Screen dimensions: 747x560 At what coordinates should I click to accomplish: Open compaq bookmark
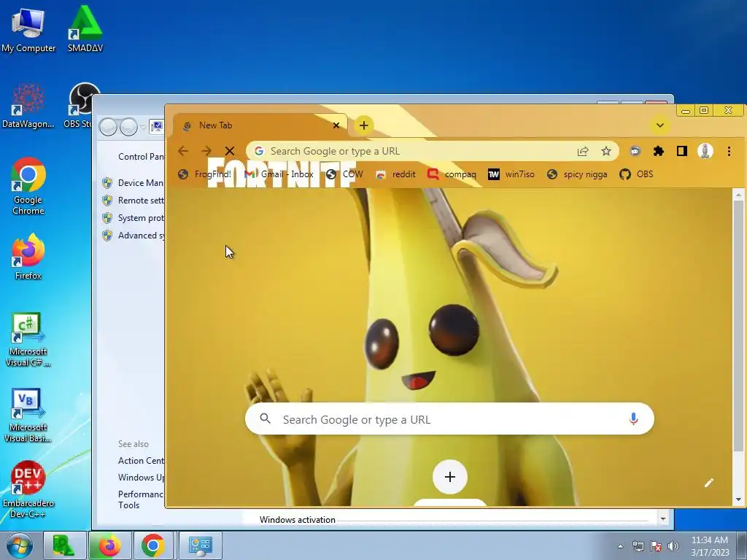click(x=452, y=174)
